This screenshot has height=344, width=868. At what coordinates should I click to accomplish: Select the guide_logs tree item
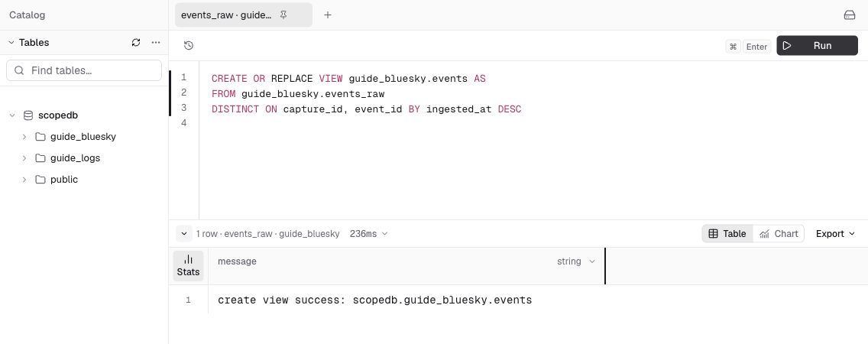(x=76, y=158)
